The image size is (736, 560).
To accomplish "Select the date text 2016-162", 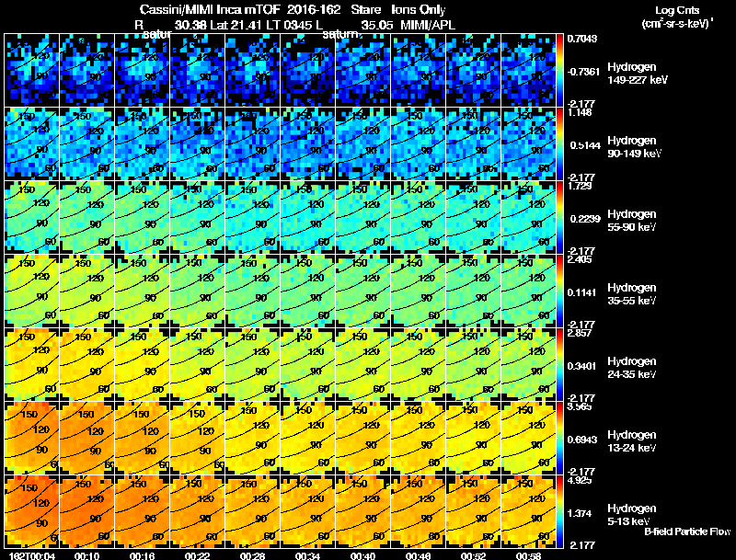I will pyautogui.click(x=314, y=9).
